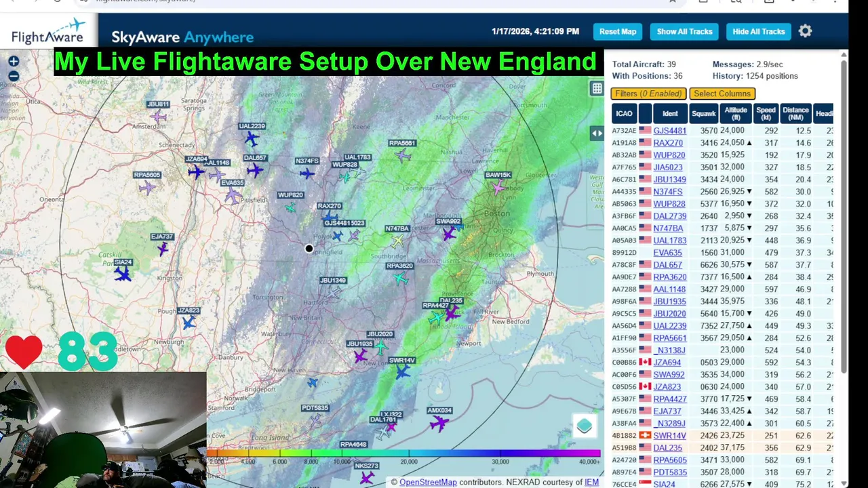Select the N747BA aircraft icon on map
868x488 pixels.
[397, 241]
